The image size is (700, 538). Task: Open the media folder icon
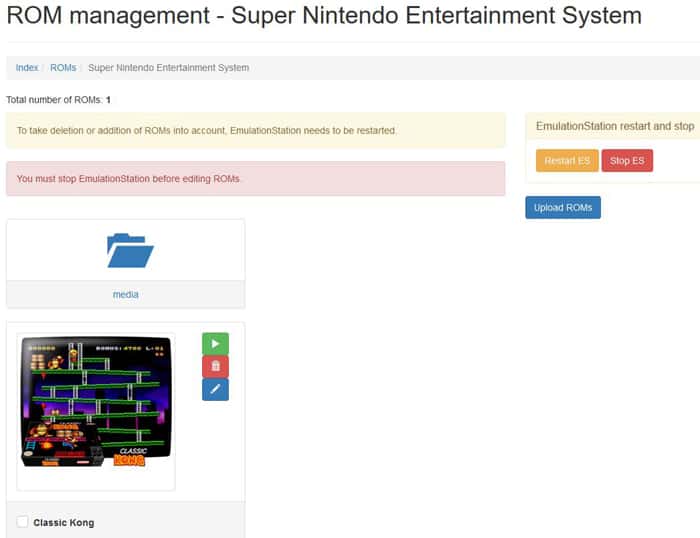point(130,250)
